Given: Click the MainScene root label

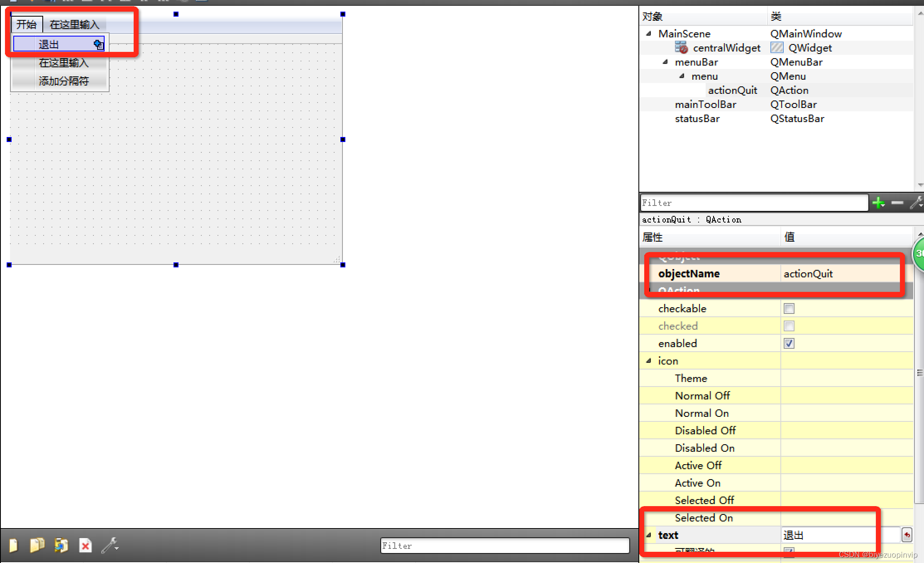Looking at the screenshot, I should point(684,34).
